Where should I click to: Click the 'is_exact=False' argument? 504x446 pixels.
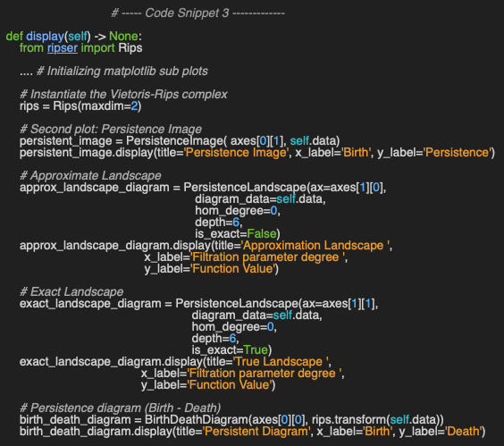pyautogui.click(x=236, y=234)
